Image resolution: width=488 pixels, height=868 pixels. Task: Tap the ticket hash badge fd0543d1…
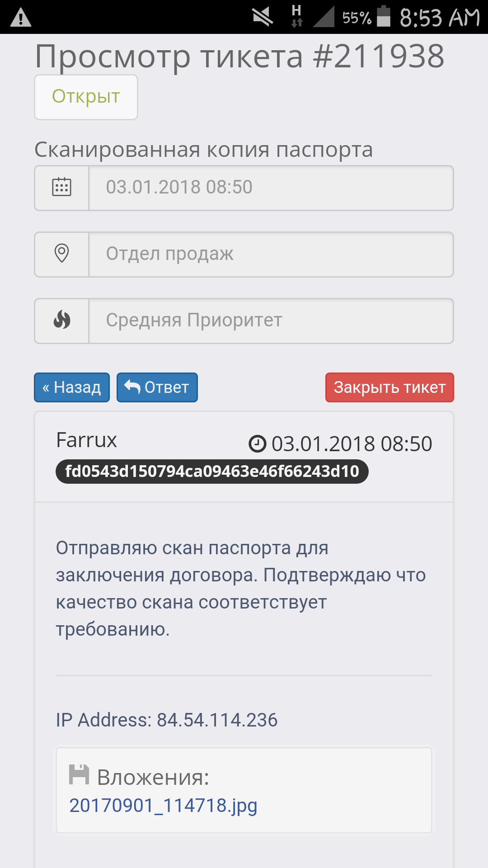click(212, 472)
